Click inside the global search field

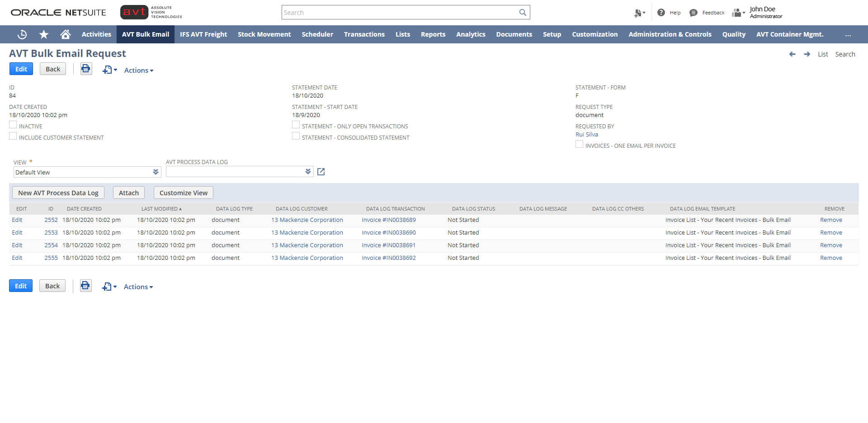pyautogui.click(x=398, y=12)
